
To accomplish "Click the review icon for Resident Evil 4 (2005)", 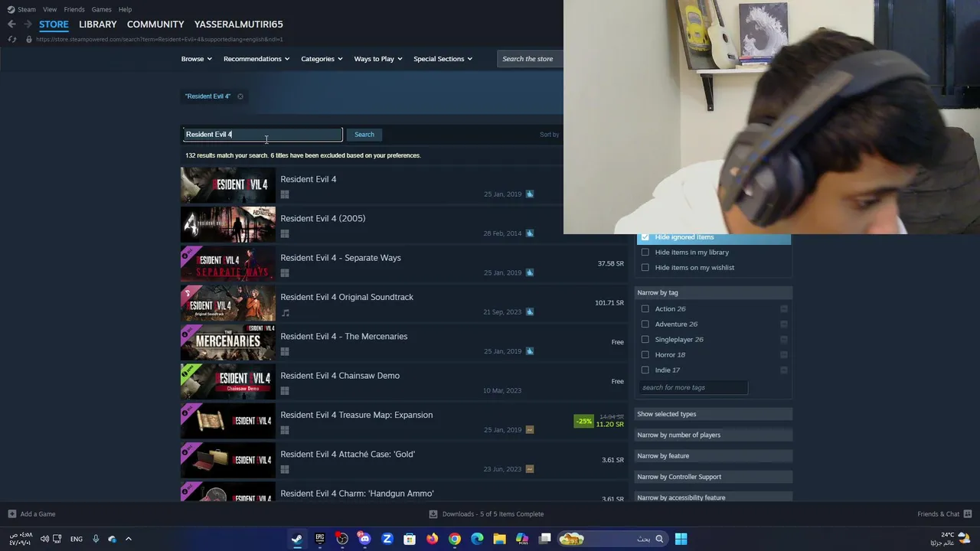I will tap(529, 233).
